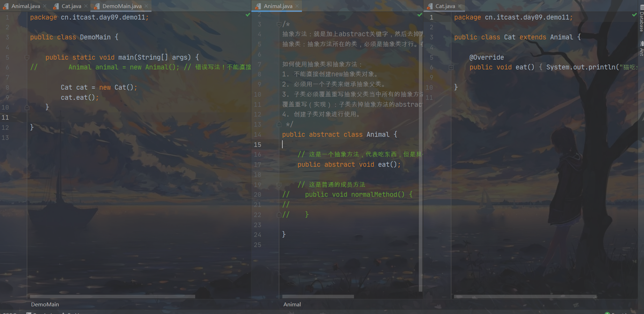Click the 'public static void main' line in DemoMain
Viewport: 644px width, 314px height.
[x=122, y=57]
